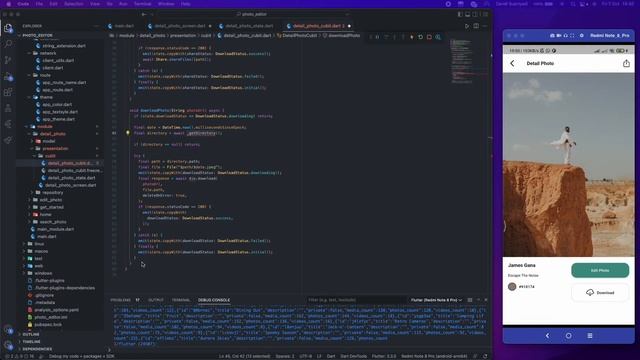Select the DEBUG CONSOLE panel tab
This screenshot has width=640, height=360.
[x=214, y=300]
